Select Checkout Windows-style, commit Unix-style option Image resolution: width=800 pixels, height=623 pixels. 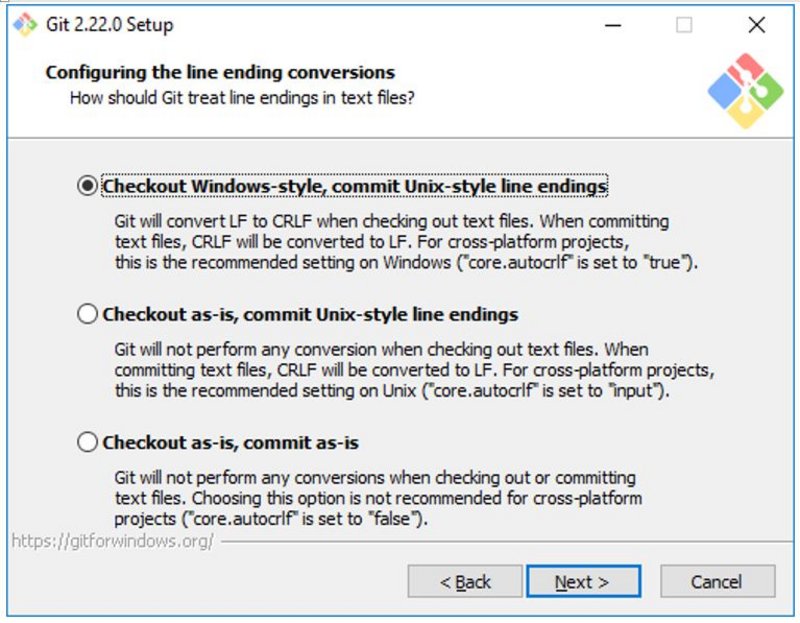point(88,186)
